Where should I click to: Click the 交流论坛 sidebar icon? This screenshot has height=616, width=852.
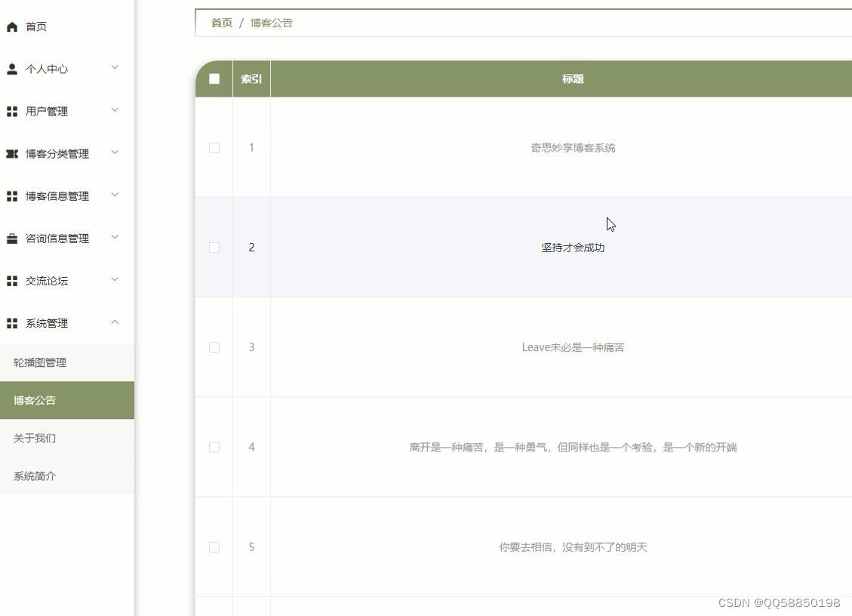[x=11, y=280]
